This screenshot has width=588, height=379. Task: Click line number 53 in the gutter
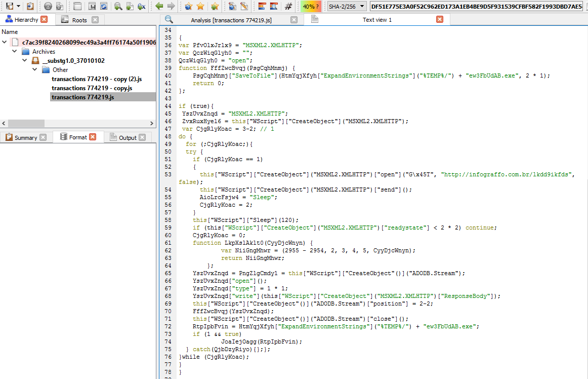tap(167, 174)
